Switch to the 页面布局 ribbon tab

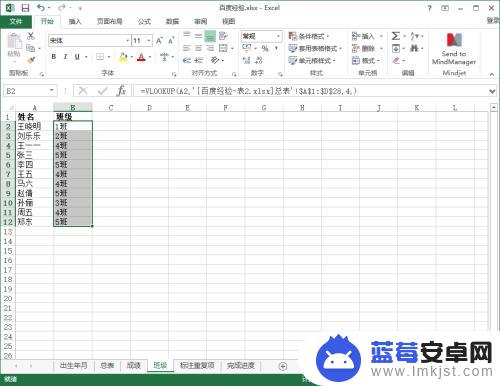tap(109, 22)
